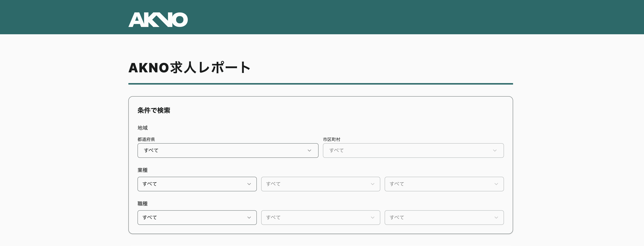Open the third 業種 dropdown
Viewport: 644px width, 246px height.
point(444,184)
